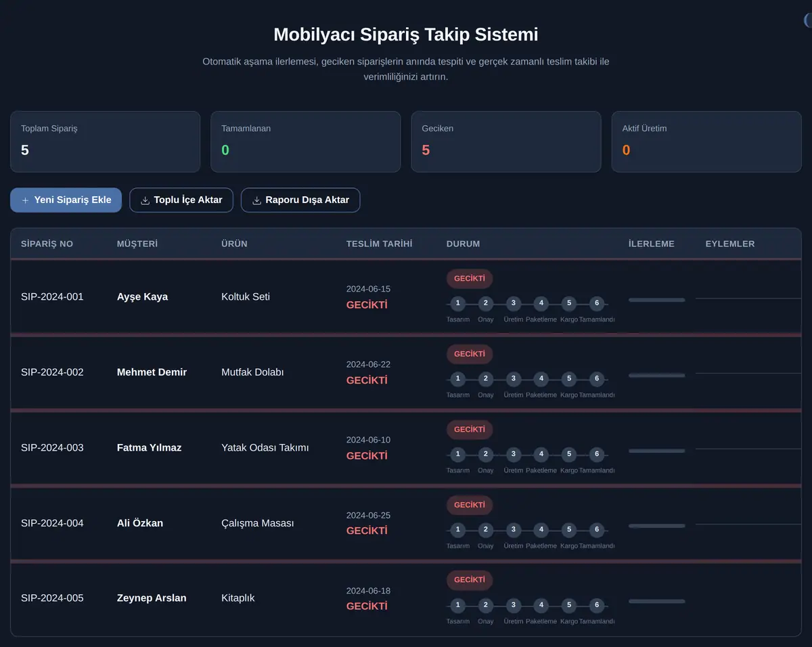Image resolution: width=812 pixels, height=647 pixels.
Task: Click GECİKTİ badge for SIP-2024-003
Action: click(x=470, y=430)
